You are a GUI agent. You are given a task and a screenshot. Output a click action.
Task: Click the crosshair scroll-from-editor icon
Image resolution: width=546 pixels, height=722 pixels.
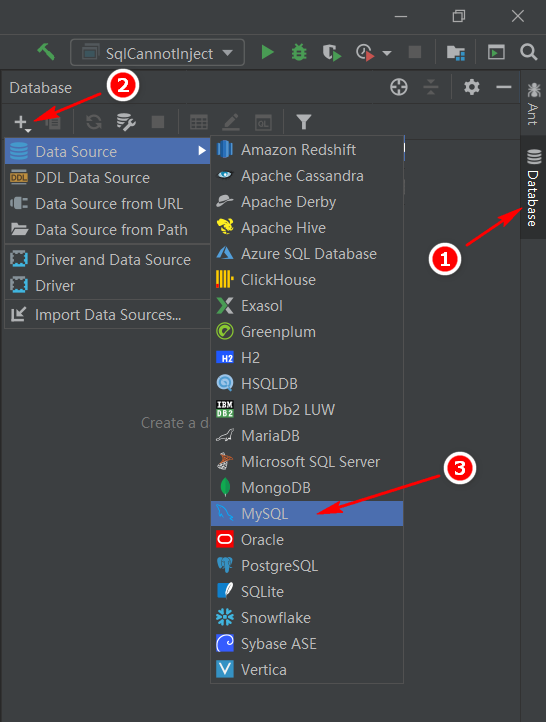pos(399,87)
